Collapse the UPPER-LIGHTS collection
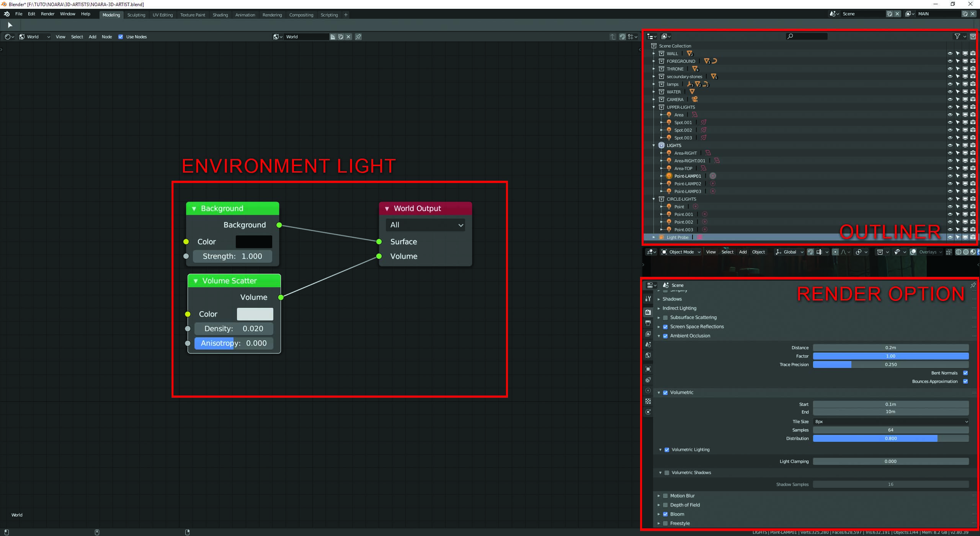980x536 pixels. pos(654,107)
